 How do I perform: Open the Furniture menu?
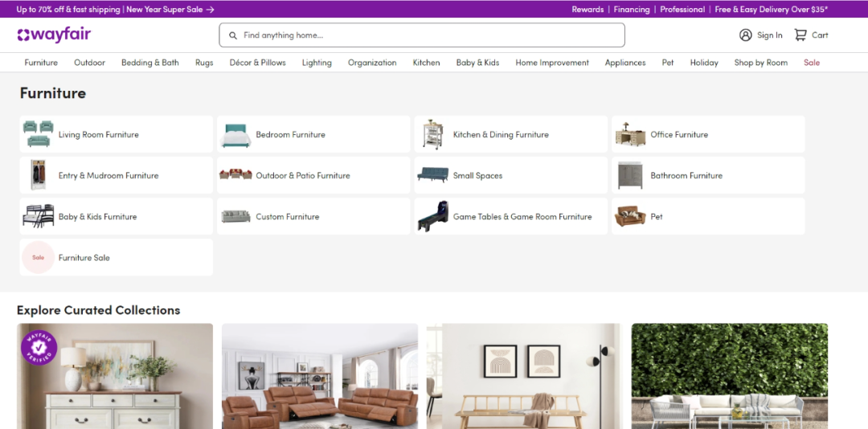(x=41, y=63)
